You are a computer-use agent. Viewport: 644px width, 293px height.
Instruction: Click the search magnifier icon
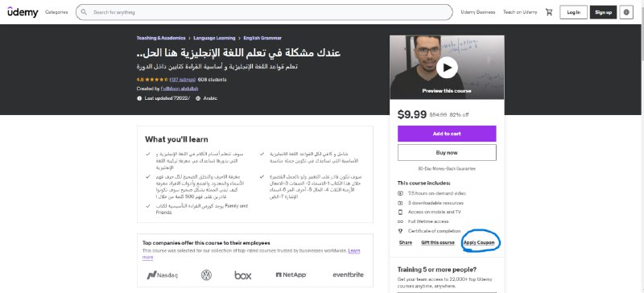click(x=84, y=12)
